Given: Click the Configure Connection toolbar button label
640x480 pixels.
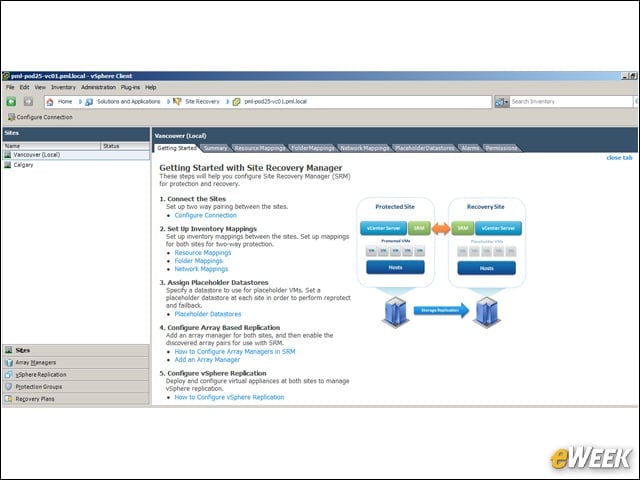Looking at the screenshot, I should 44,117.
